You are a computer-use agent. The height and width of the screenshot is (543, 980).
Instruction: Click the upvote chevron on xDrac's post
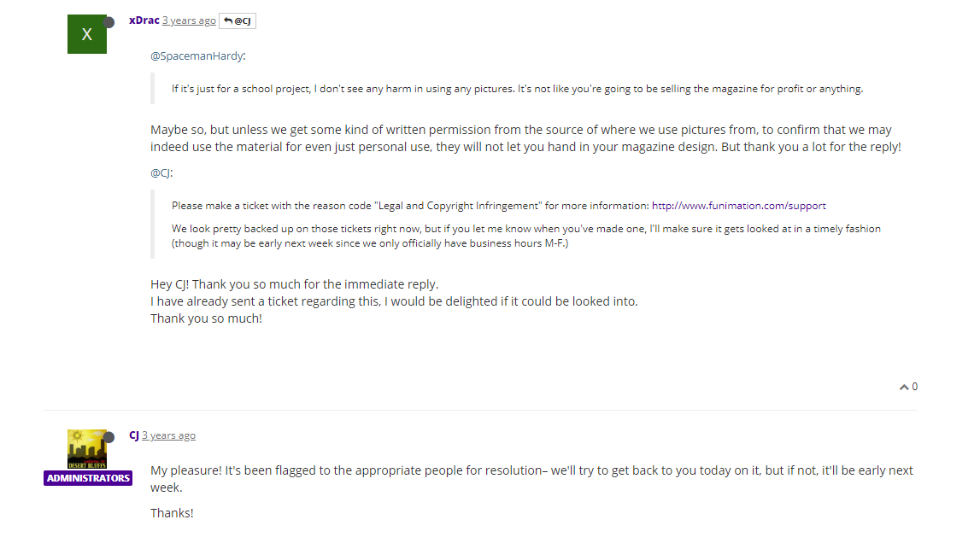904,388
